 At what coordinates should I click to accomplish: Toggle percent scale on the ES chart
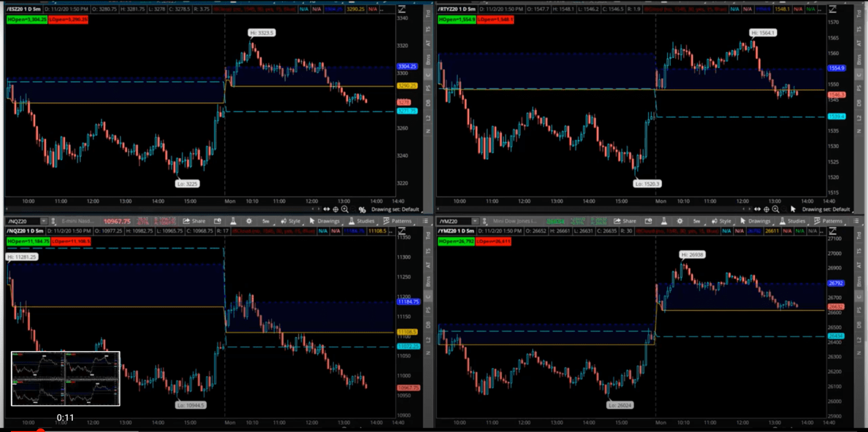[x=362, y=209]
